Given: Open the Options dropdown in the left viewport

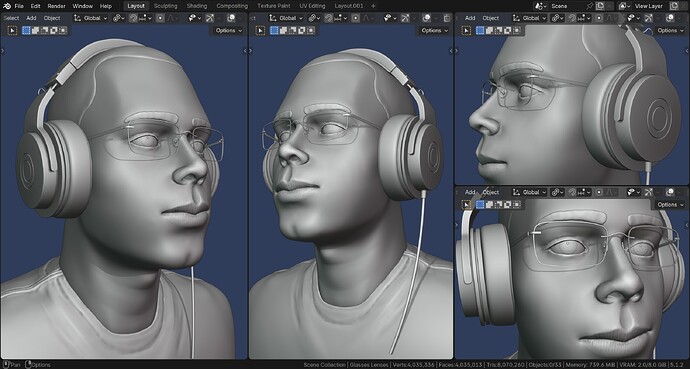Looking at the screenshot, I should click(x=229, y=30).
